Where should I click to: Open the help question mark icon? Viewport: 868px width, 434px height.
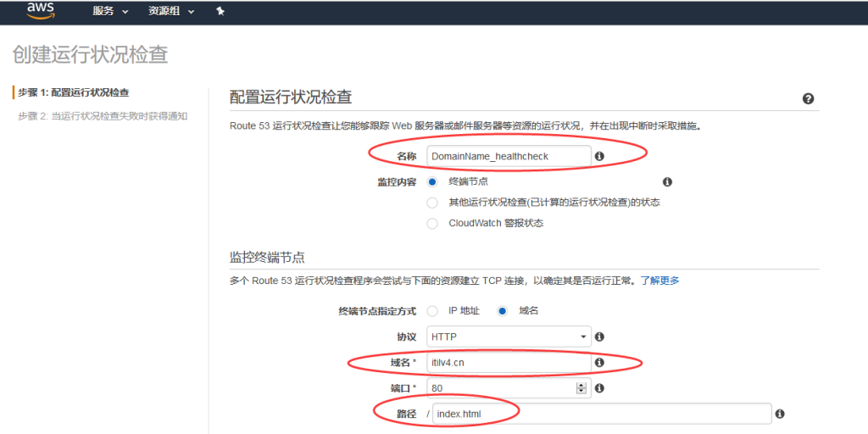tap(808, 99)
